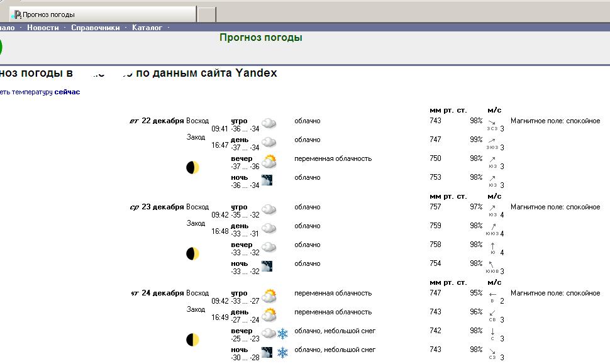Click the cloudy icon for 23 декабря день
The width and height of the screenshot is (610, 364).
pyautogui.click(x=269, y=228)
